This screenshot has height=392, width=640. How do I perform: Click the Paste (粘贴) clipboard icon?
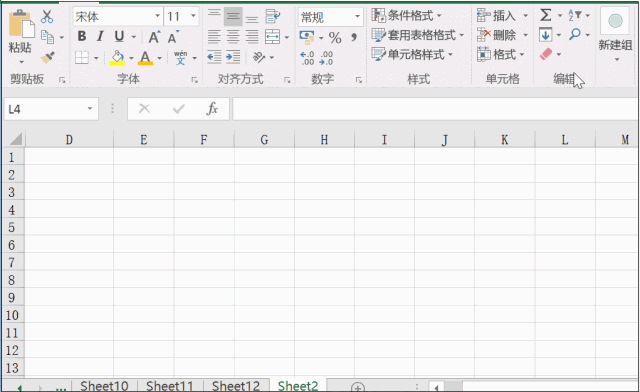21,24
